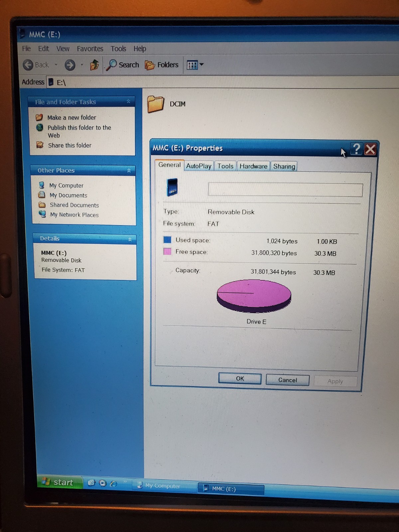Click the removable drive icon in Properties
Viewport: 399px width, 532px height.
(x=172, y=187)
